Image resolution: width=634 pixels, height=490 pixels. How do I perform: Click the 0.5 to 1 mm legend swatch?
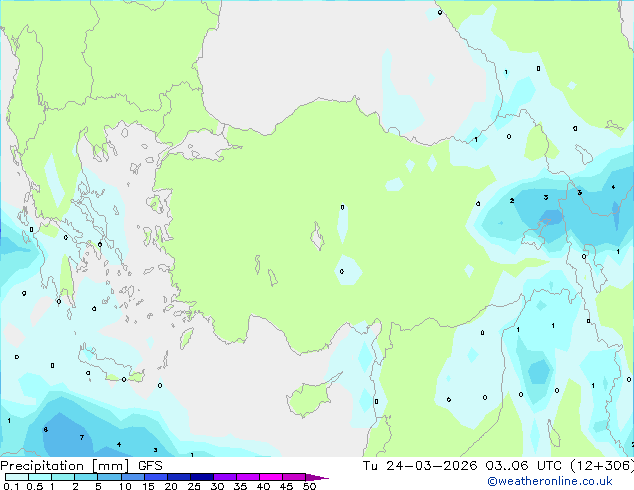click(40, 477)
